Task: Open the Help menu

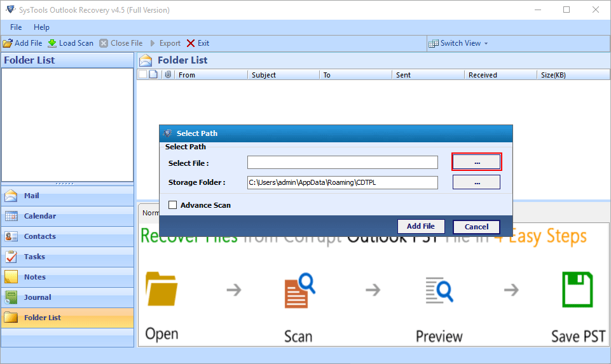Action: pos(41,27)
